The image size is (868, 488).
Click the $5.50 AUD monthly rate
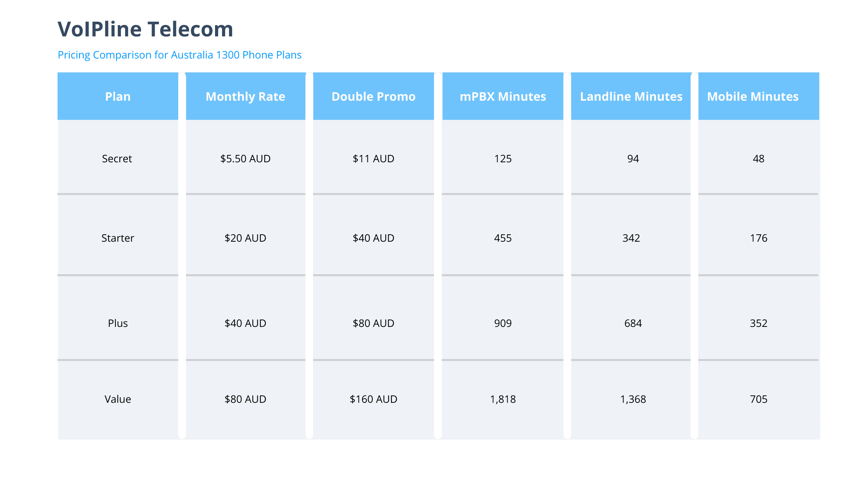[x=245, y=159]
